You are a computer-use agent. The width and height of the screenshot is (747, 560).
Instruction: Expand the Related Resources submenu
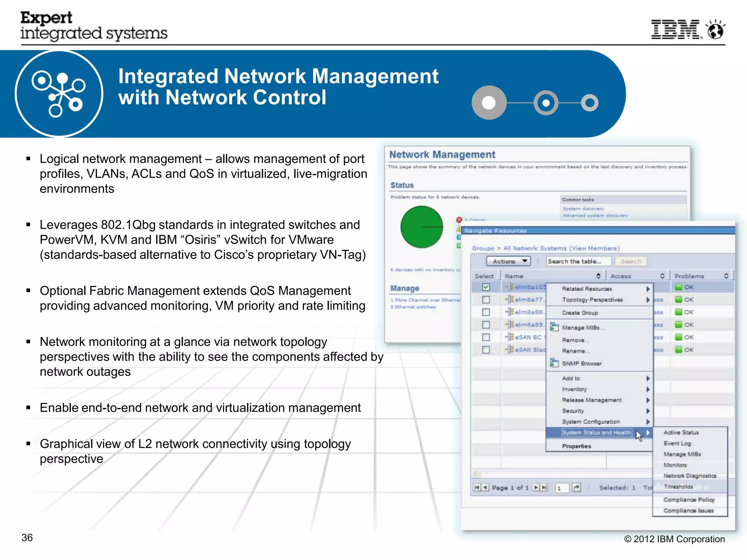tap(600, 289)
